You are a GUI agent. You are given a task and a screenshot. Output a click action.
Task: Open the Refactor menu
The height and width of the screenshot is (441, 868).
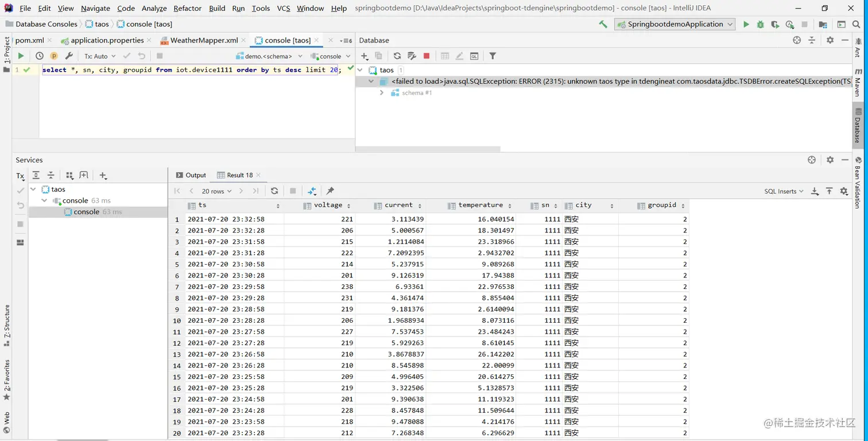[188, 8]
